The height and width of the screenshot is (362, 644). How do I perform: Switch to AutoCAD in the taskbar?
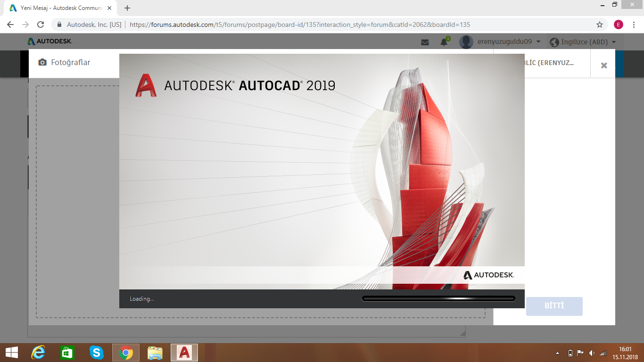[184, 353]
